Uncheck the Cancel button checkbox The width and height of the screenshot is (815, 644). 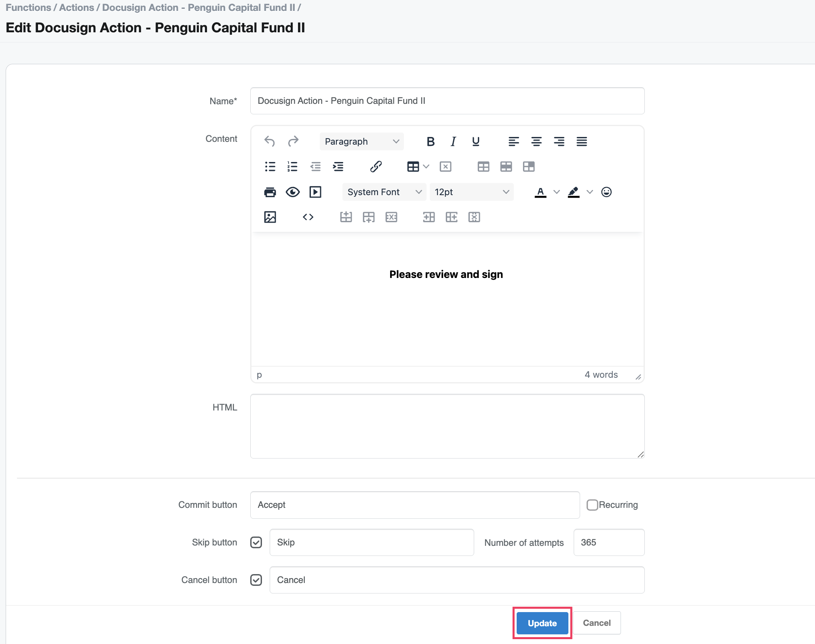click(256, 580)
